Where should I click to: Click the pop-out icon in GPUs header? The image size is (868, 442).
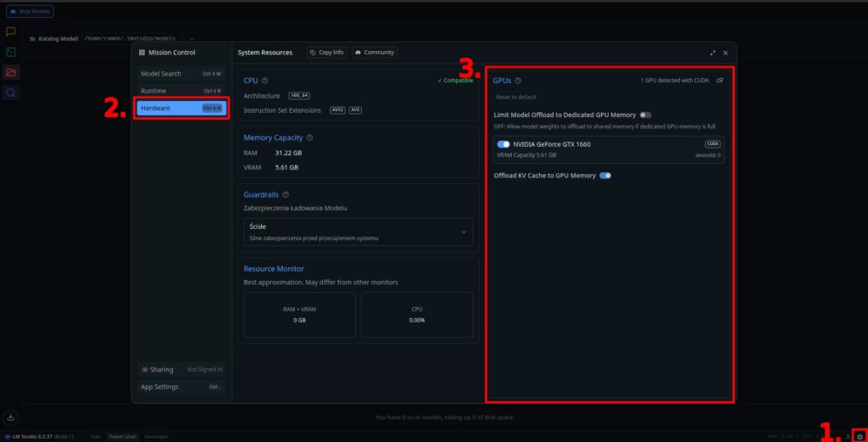point(720,81)
